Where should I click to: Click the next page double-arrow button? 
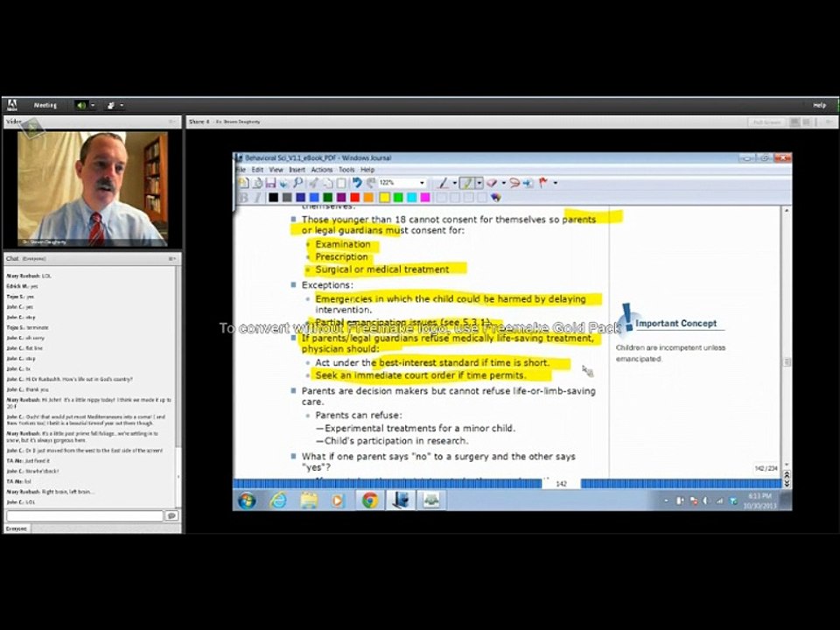[787, 483]
